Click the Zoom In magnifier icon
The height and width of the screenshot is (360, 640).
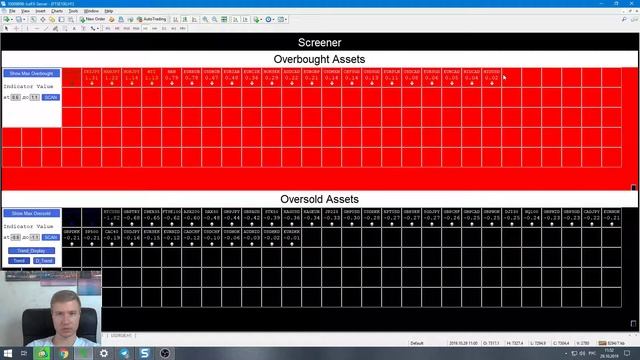coord(205,19)
